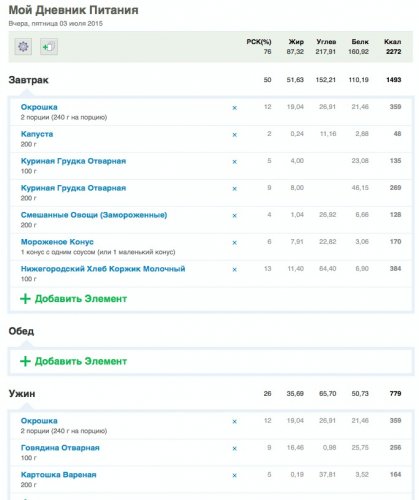Open Смешанные Овощи (Замороженные) food link
This screenshot has width=419, height=500.
coord(94,215)
